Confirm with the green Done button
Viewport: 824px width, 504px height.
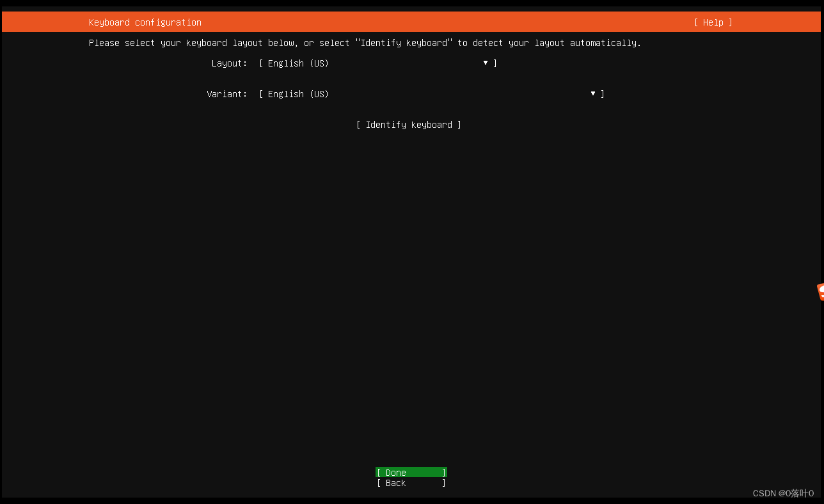pyautogui.click(x=411, y=473)
